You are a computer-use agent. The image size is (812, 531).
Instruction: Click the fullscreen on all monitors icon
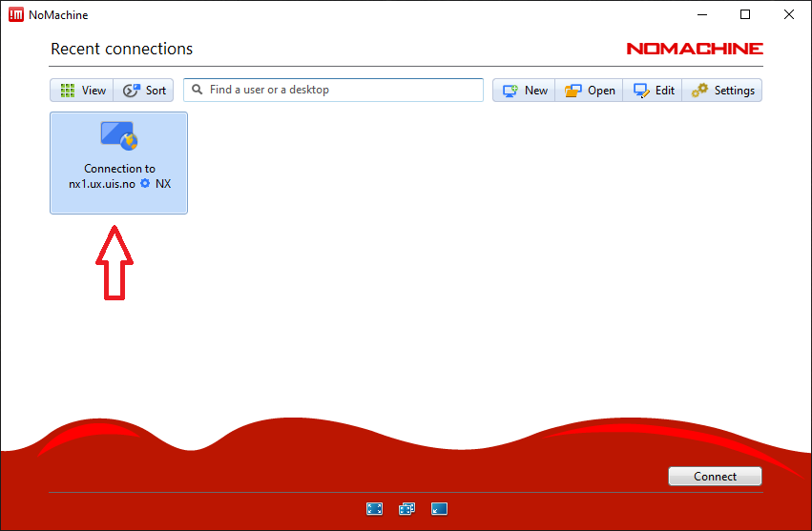click(406, 509)
